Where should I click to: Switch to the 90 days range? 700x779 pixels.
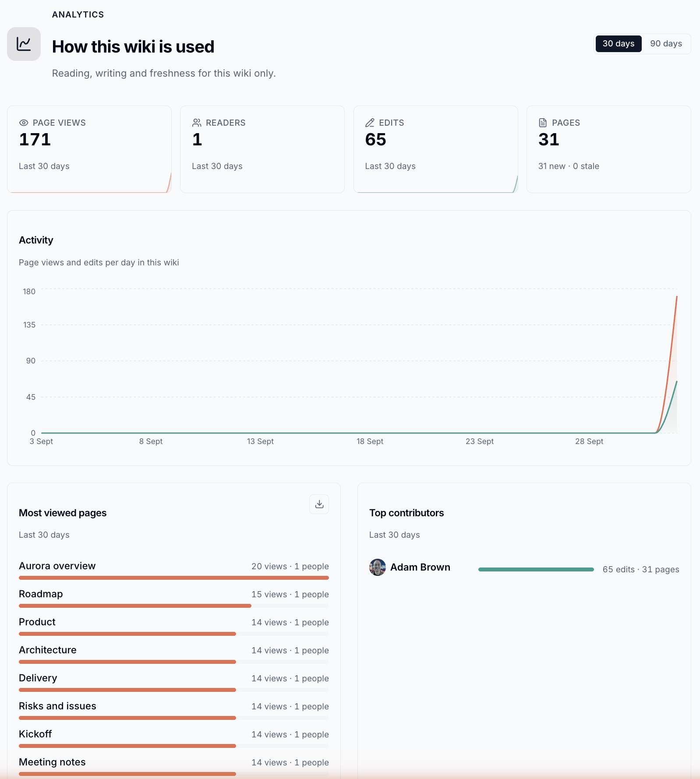coord(666,44)
